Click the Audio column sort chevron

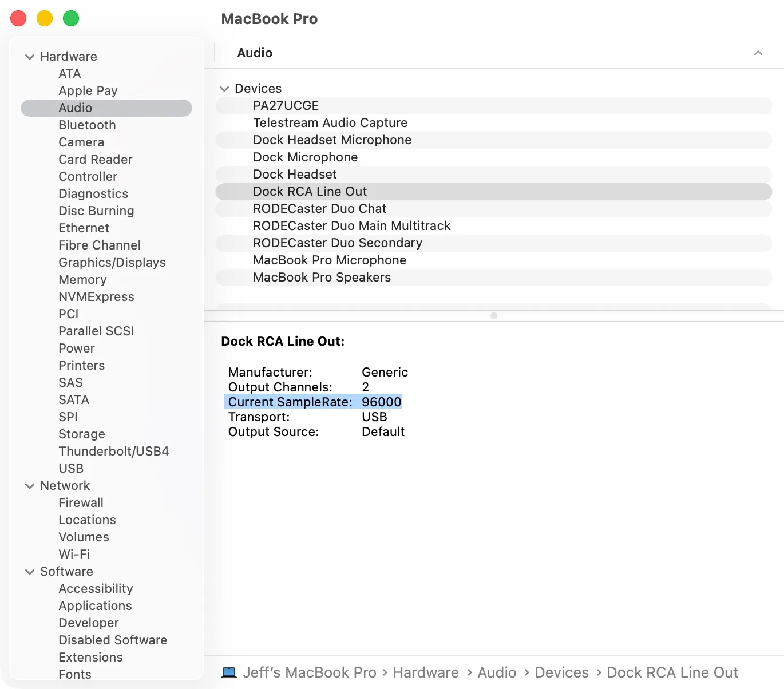[x=758, y=53]
